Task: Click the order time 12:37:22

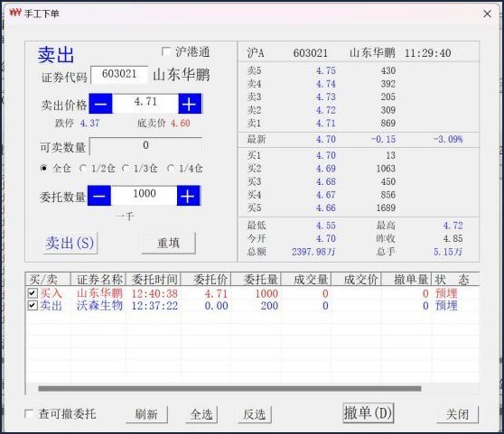Action: tap(154, 306)
